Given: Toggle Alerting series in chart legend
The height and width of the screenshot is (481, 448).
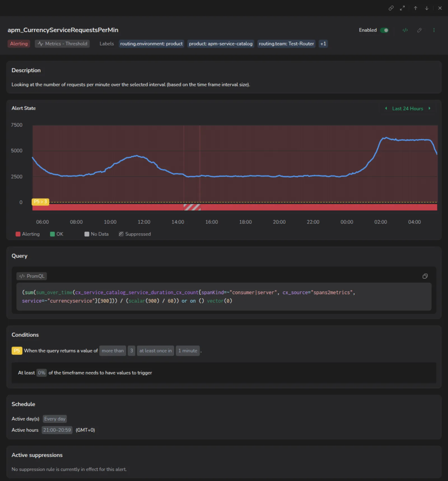Looking at the screenshot, I should [x=28, y=234].
